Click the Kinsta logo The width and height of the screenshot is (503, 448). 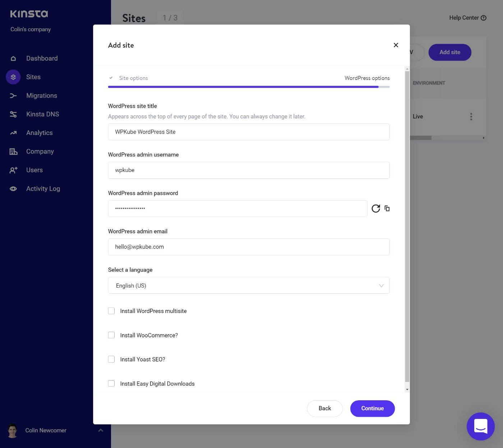(x=29, y=14)
